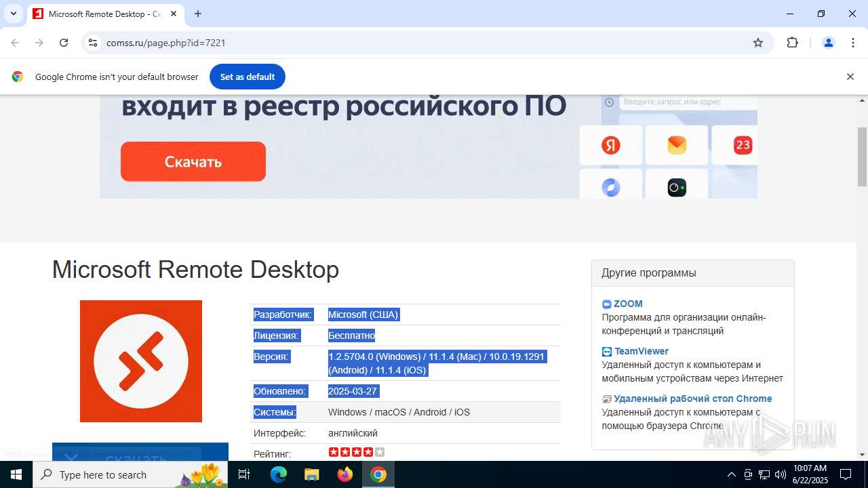This screenshot has height=488, width=868.
Task: Open File Explorer from taskbar
Action: pos(312,474)
